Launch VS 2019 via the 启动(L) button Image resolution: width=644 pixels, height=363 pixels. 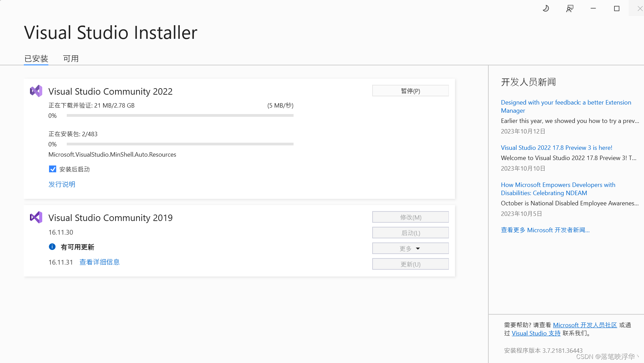click(x=410, y=233)
